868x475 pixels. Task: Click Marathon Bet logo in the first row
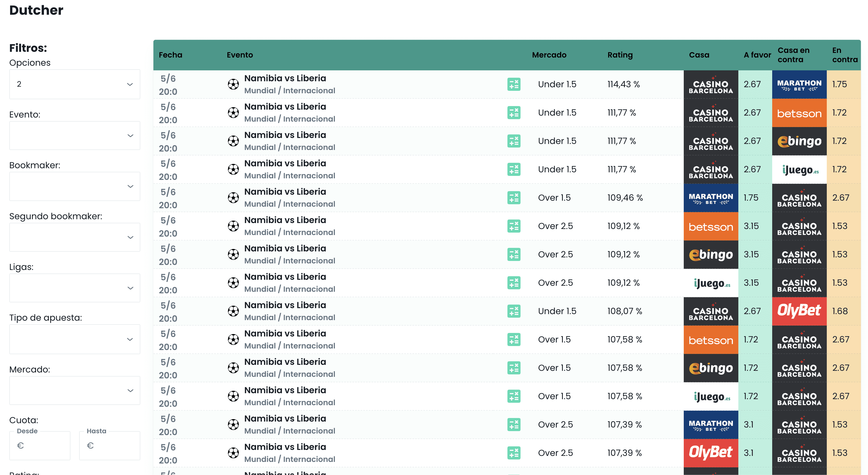click(x=799, y=84)
